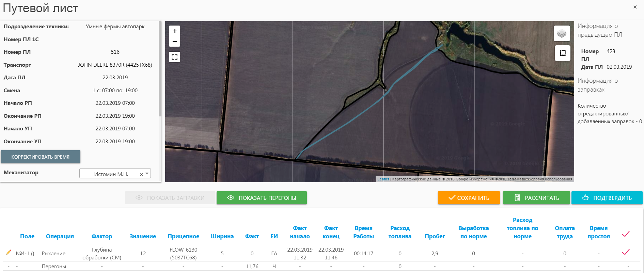Zoom in on the map
The image size is (644, 273).
coord(175,31)
